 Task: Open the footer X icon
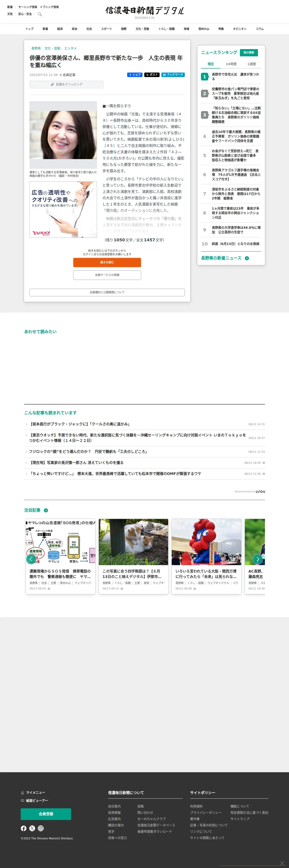point(32,828)
